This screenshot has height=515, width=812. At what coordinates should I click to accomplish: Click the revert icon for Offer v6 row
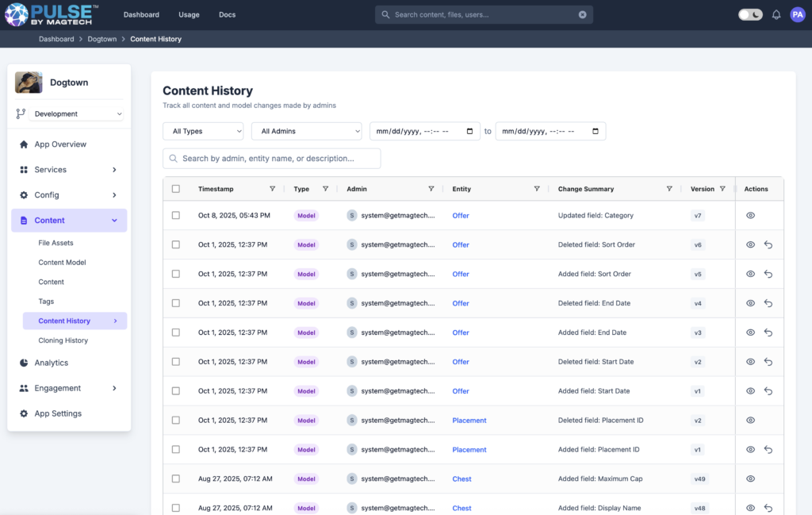(768, 245)
